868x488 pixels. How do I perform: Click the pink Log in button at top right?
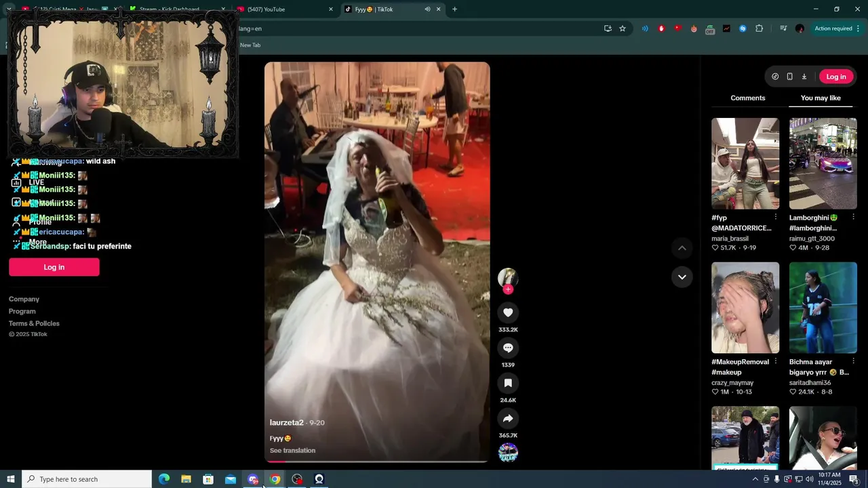pos(835,77)
